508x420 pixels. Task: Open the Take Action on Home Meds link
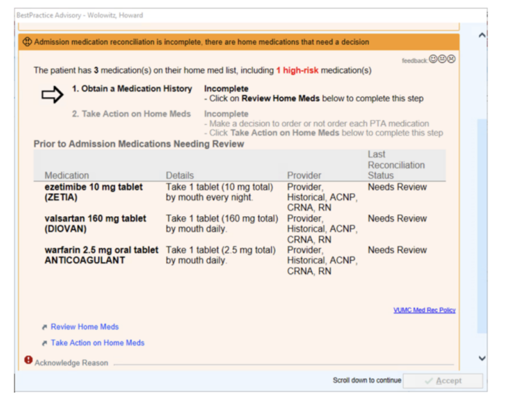[97, 343]
